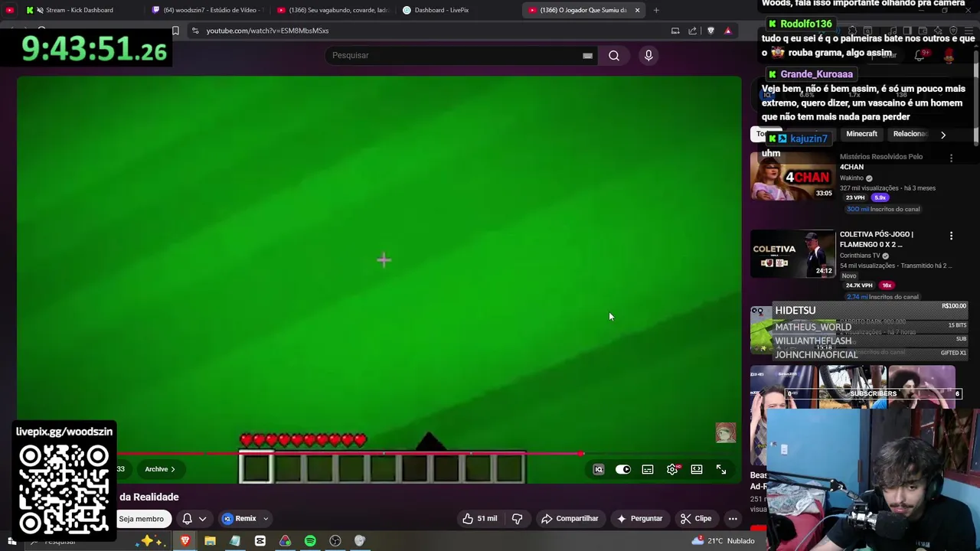Open Brave browser from taskbar
The image size is (980, 551).
(185, 541)
